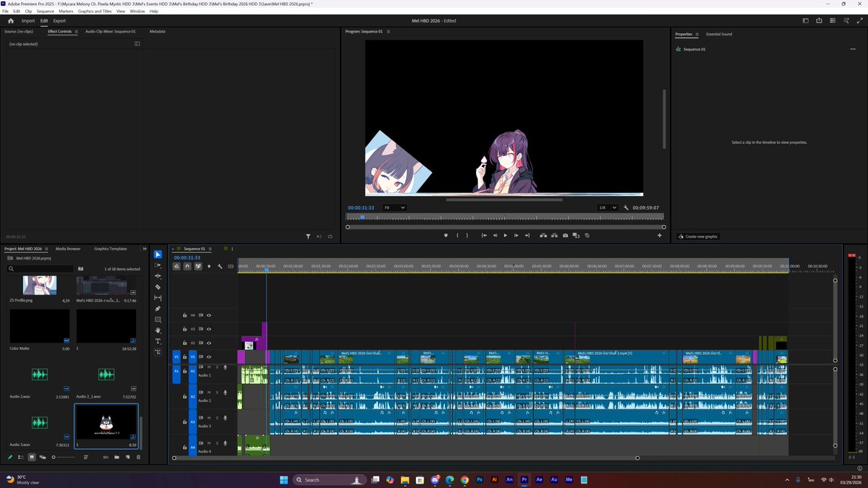Open Program Sequence 01 panel menu
This screenshot has height=488, width=868.
point(388,32)
